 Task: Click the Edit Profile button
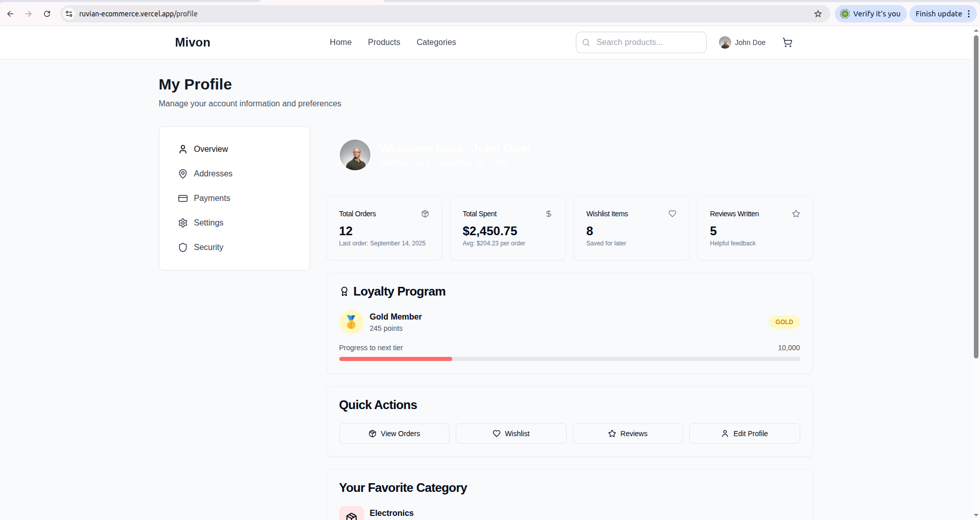pos(744,434)
